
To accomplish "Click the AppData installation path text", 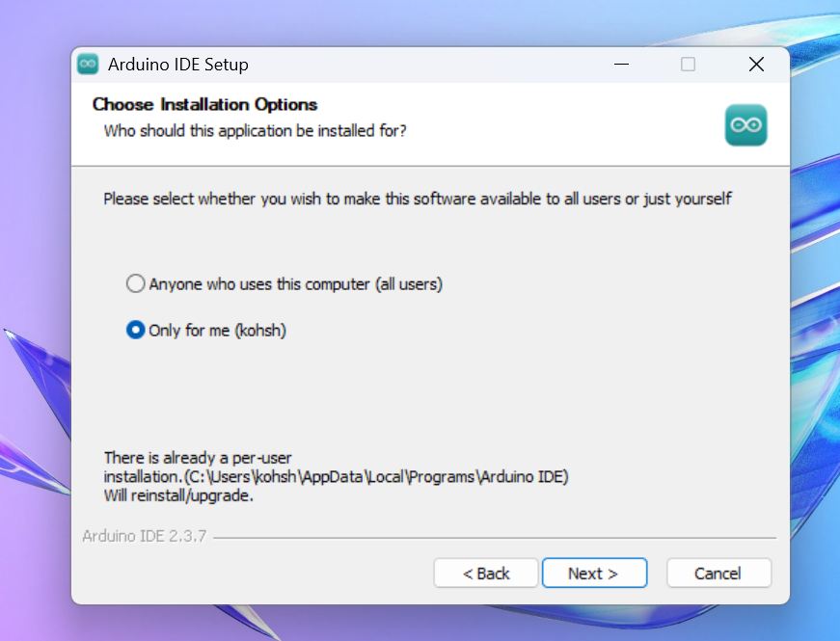I will (x=336, y=476).
